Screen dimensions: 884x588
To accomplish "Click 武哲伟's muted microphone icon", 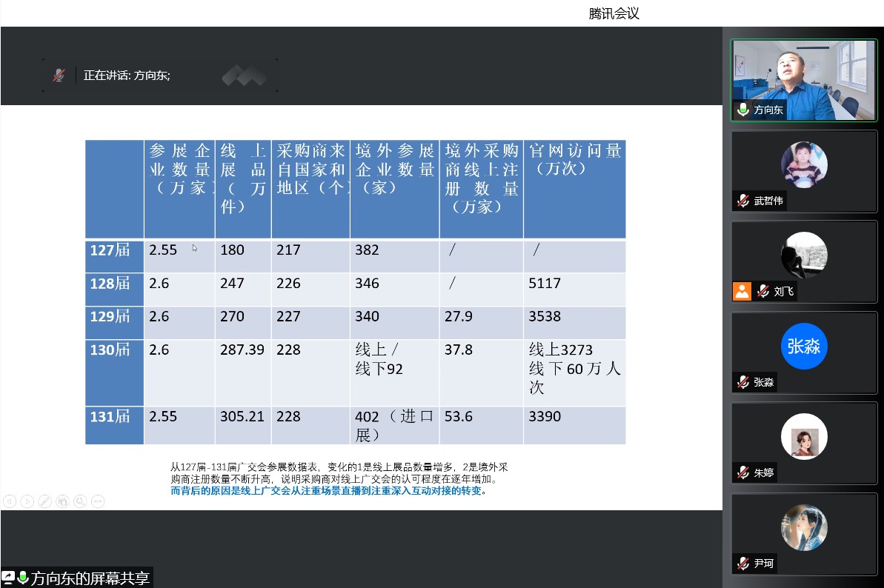I will coord(742,201).
